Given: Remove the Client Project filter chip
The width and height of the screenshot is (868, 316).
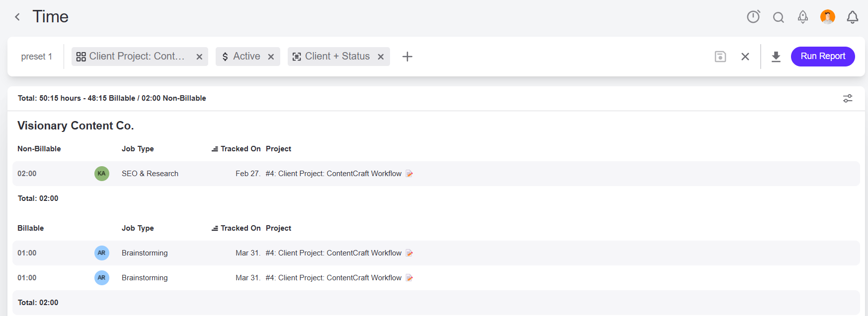Looking at the screenshot, I should click(199, 57).
